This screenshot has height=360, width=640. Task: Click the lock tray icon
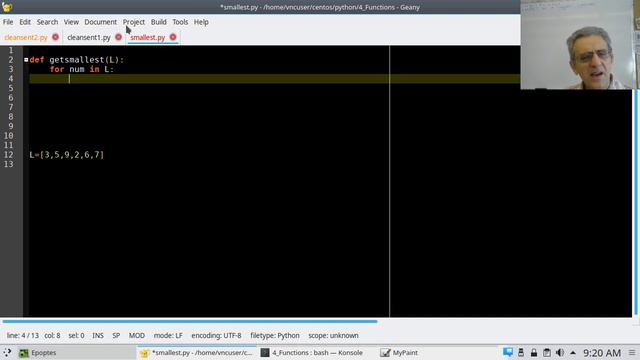point(534,352)
